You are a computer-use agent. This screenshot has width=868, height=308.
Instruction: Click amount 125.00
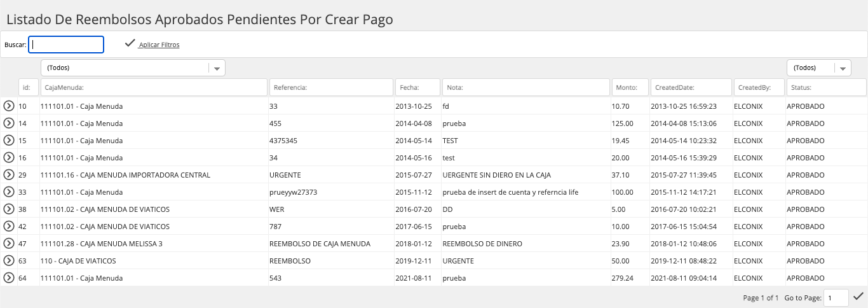[x=623, y=123]
